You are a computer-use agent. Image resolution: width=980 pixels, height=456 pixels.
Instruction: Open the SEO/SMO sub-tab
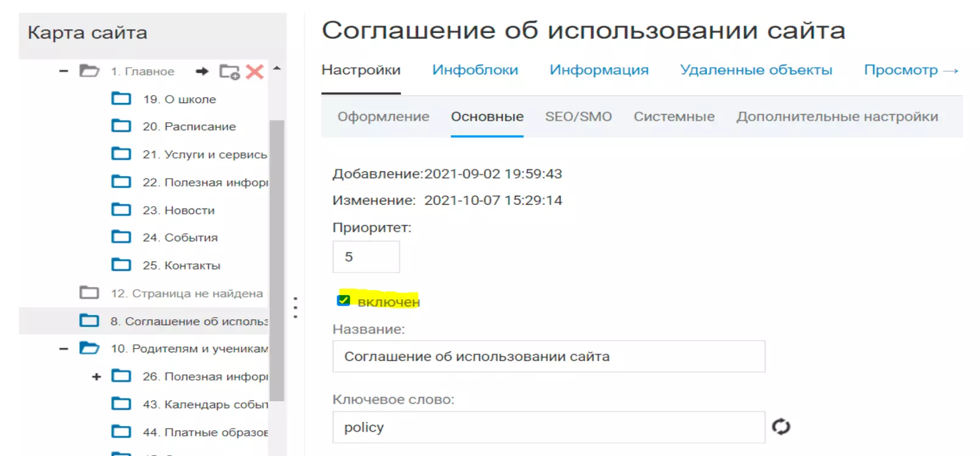point(578,116)
